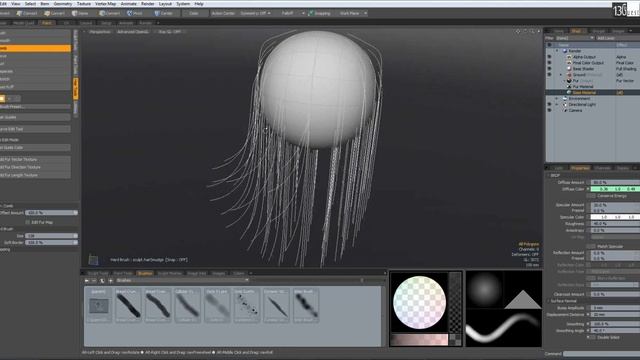Open the Vertex Map menu
Screen dimensions: 640x360
point(105,4)
